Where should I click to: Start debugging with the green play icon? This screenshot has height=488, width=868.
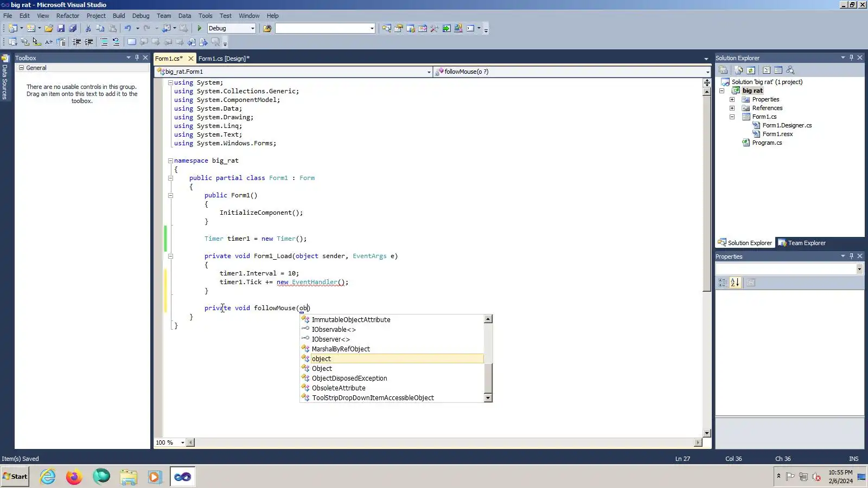tap(199, 28)
